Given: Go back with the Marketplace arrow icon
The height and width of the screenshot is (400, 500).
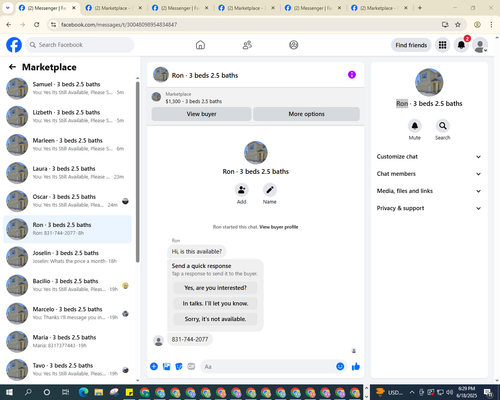Looking at the screenshot, I should tap(12, 67).
